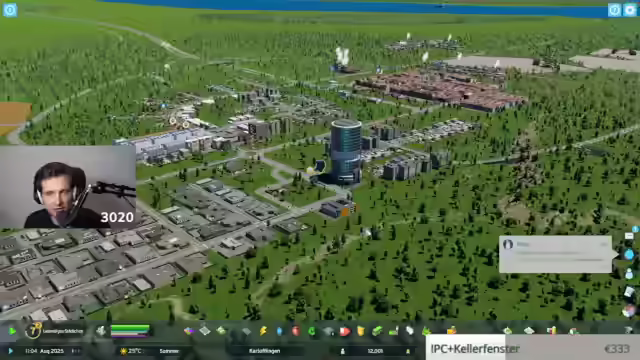Open the advisor help icon at top right
Viewport: 640px width, 360px height.
(614, 10)
